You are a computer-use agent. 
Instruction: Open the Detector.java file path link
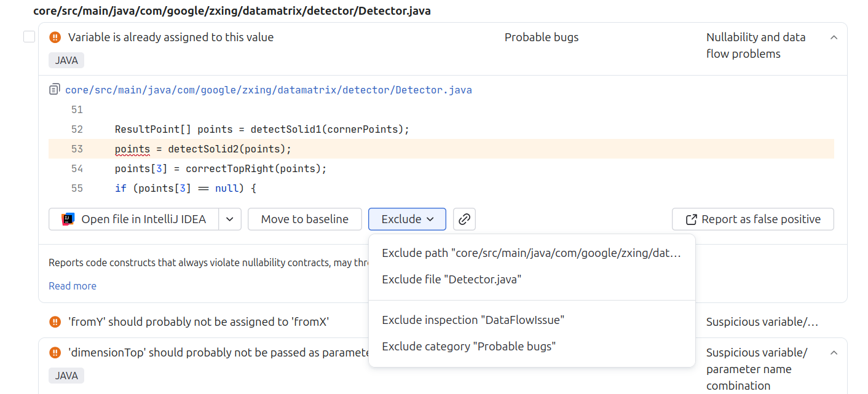(x=269, y=90)
